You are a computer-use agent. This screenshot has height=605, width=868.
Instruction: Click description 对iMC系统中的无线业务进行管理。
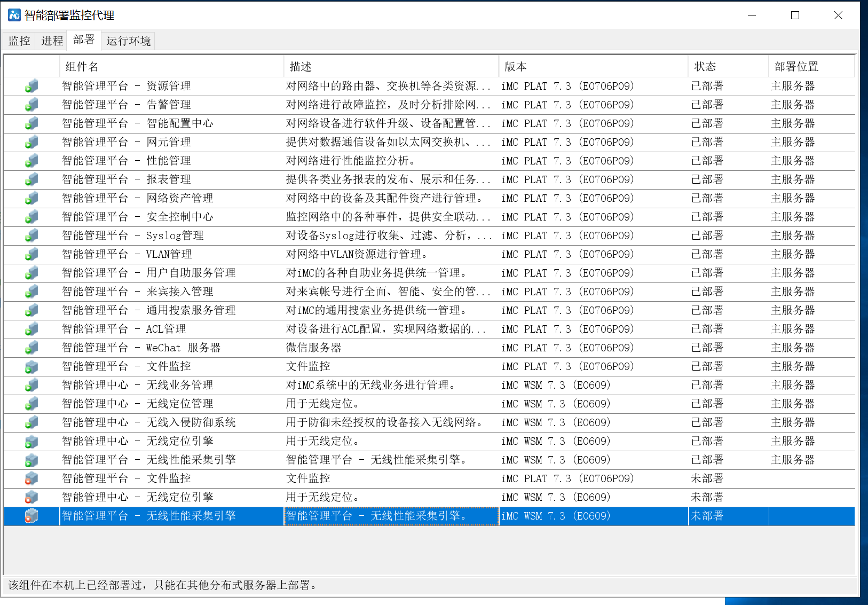point(371,385)
